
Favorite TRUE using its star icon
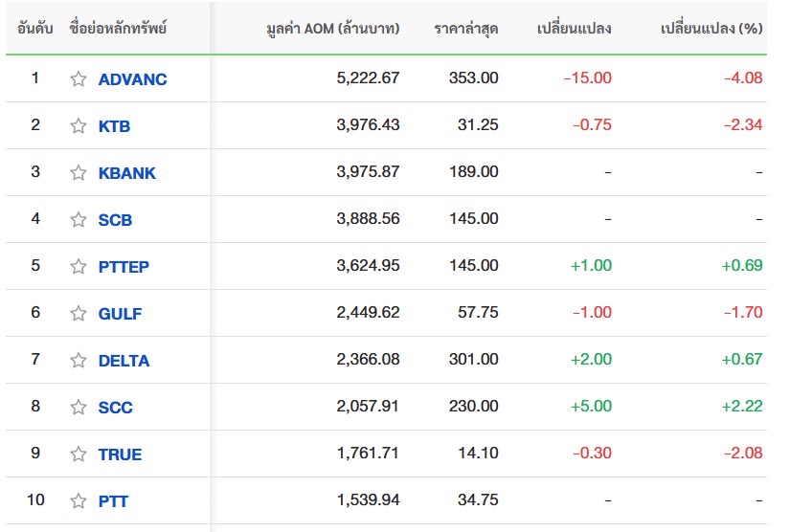click(79, 454)
